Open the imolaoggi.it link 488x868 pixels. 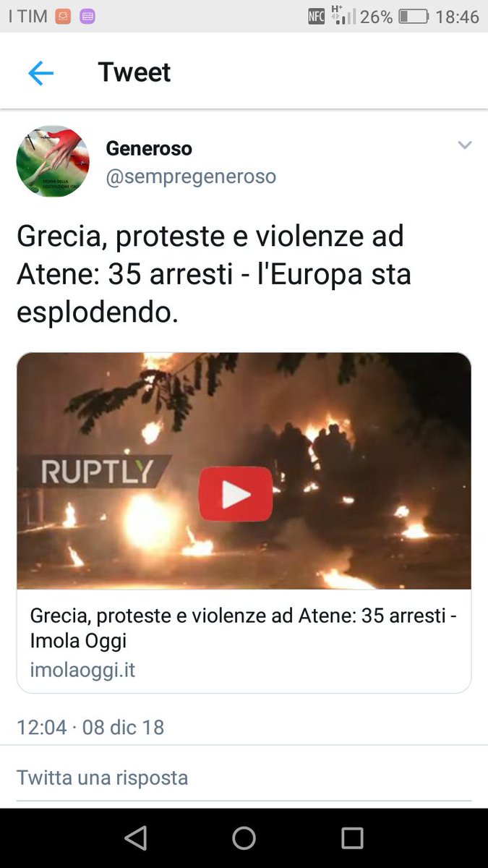[82, 670]
